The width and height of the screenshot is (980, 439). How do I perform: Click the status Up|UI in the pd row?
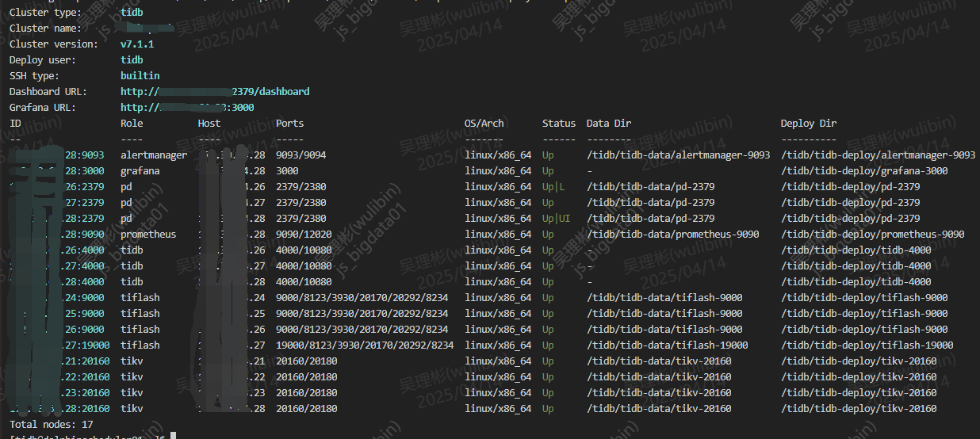(x=557, y=219)
